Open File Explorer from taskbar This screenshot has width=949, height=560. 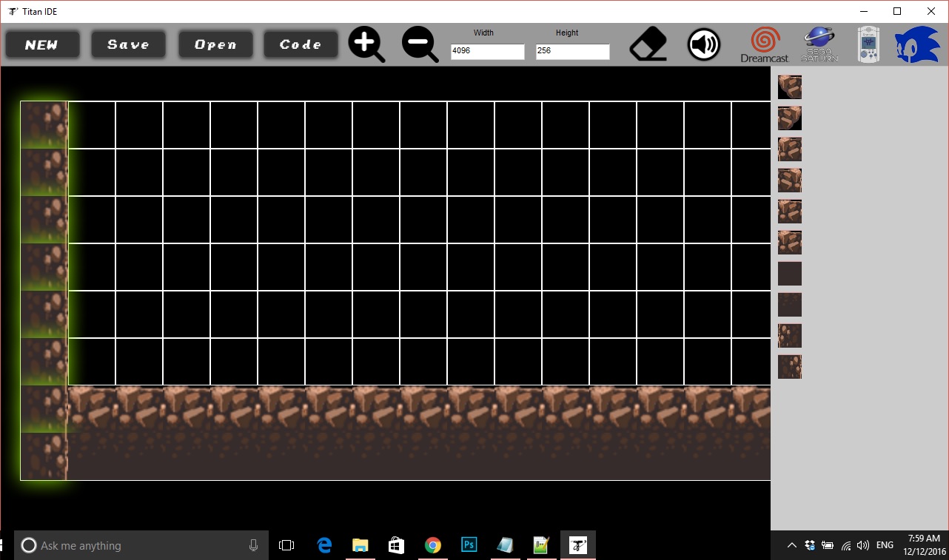pos(361,545)
